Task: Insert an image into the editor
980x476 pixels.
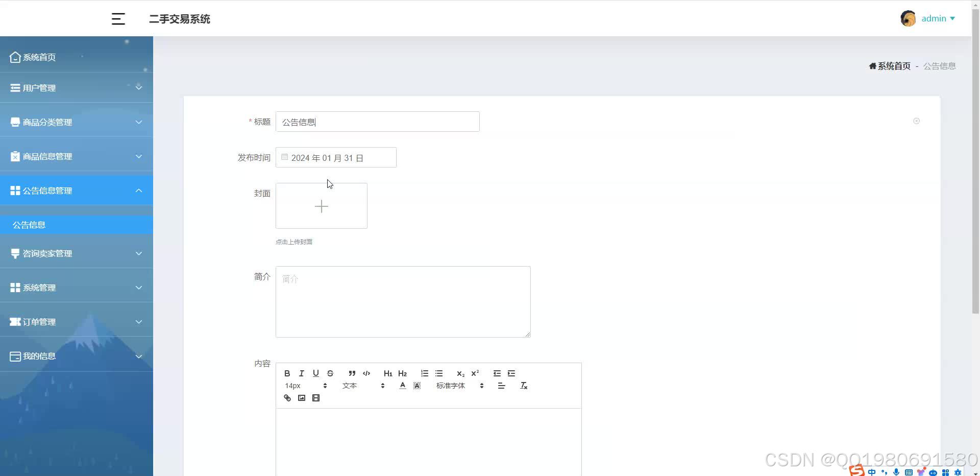Action: pos(302,398)
